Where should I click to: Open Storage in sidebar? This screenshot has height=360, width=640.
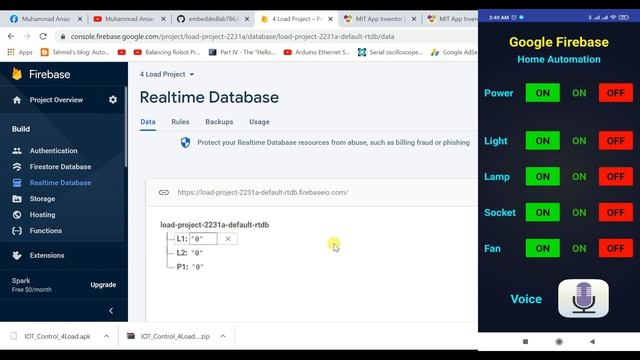42,199
